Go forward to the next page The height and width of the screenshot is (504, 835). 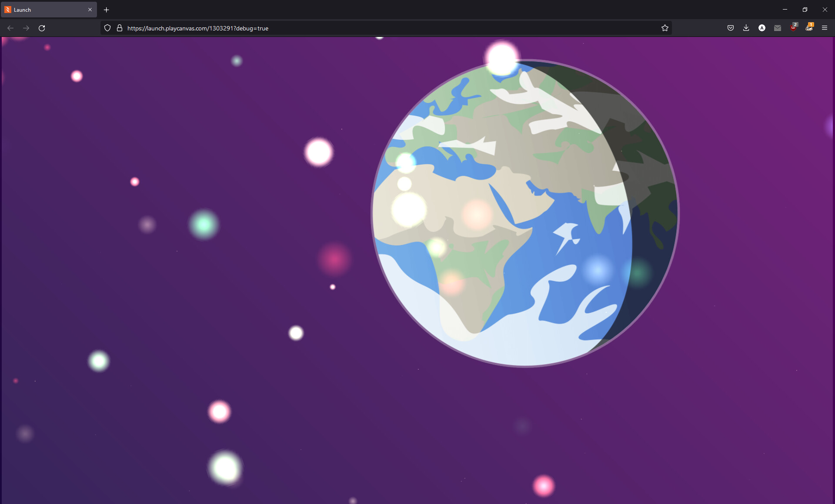click(x=26, y=28)
